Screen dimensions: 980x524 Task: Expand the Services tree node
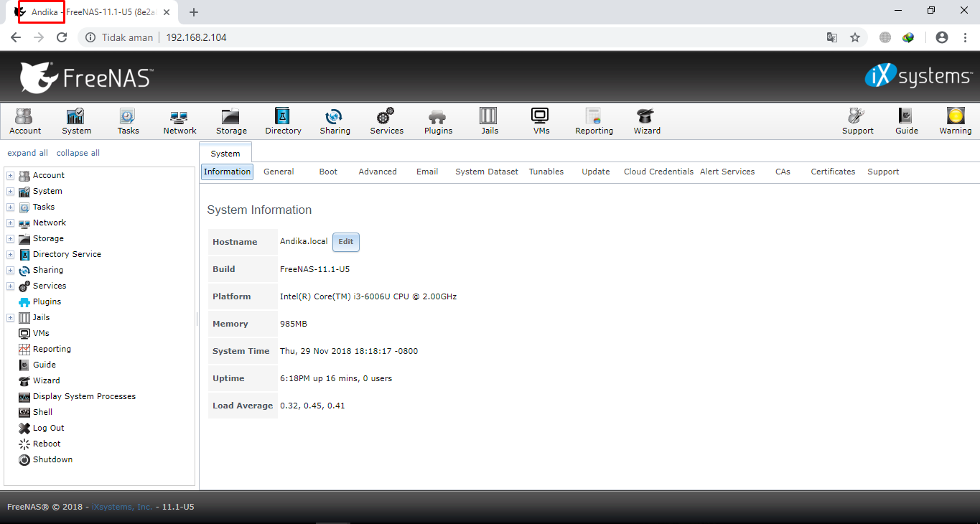point(10,286)
